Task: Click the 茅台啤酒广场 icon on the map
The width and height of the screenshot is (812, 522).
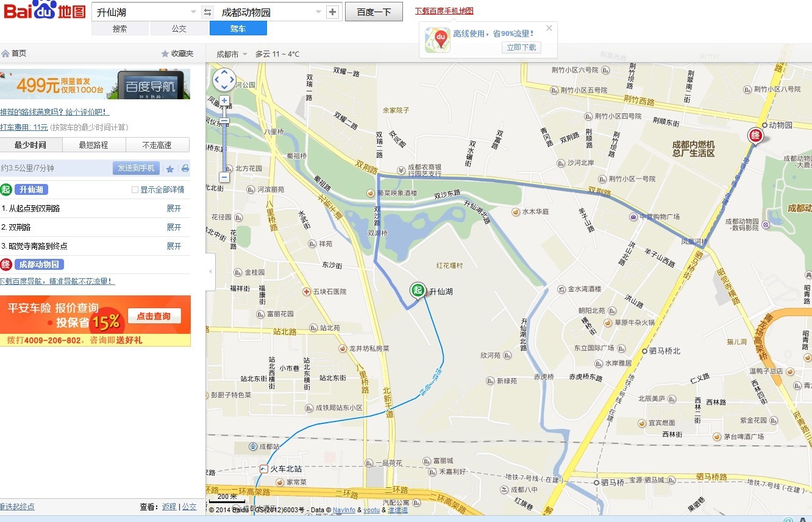Action: pyautogui.click(x=717, y=437)
